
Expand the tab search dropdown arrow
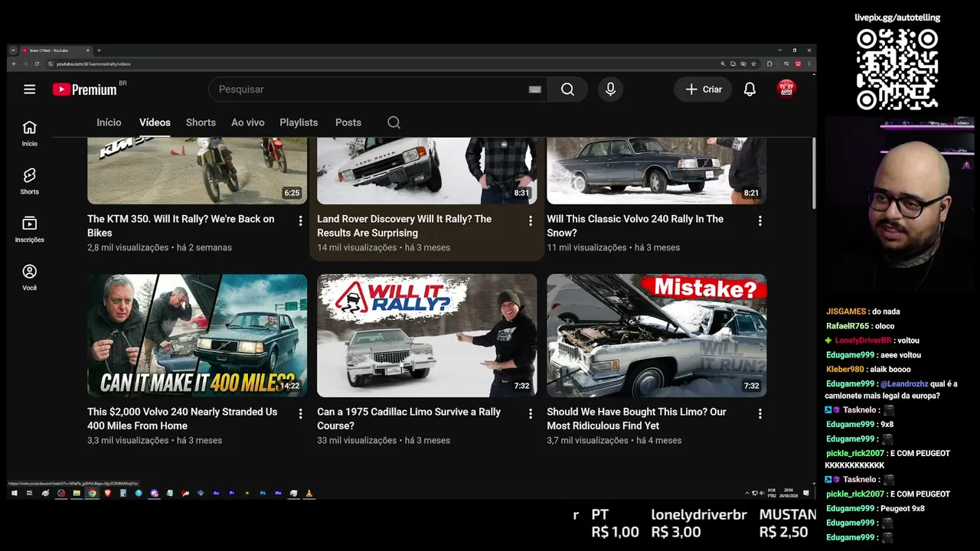point(13,51)
